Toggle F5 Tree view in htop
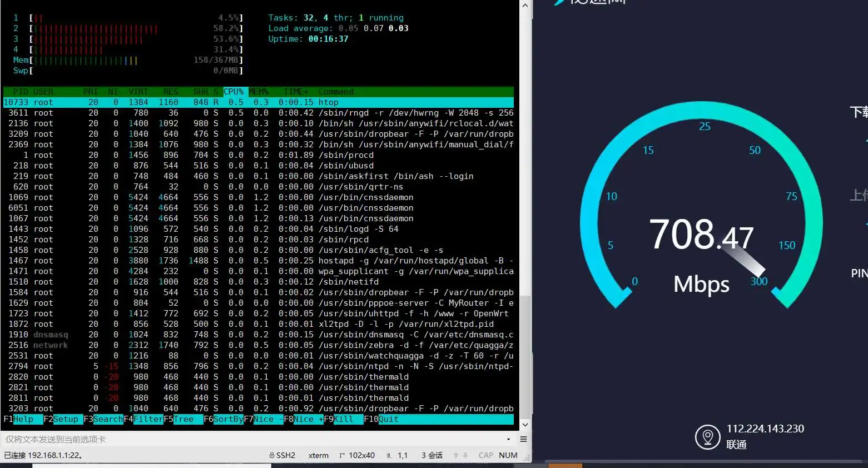Screen dimensions: 868x468 tap(183, 419)
